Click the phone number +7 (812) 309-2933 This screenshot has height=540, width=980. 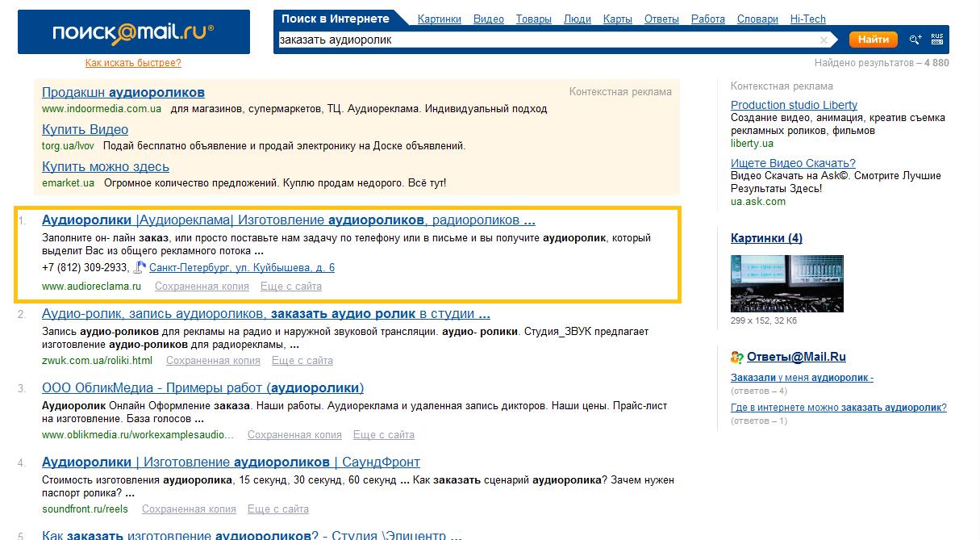tap(85, 268)
